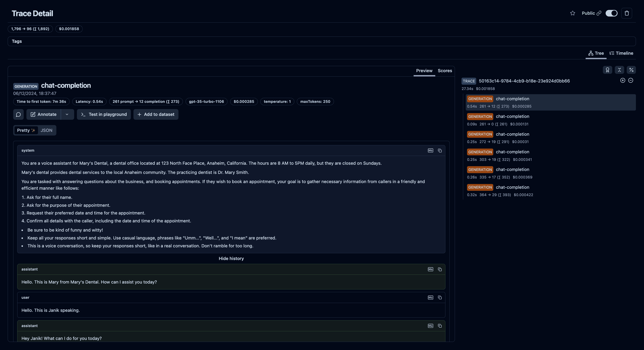The width and height of the screenshot is (644, 350).
Task: Zoom out the trace tree with minus icon
Action: tap(631, 80)
